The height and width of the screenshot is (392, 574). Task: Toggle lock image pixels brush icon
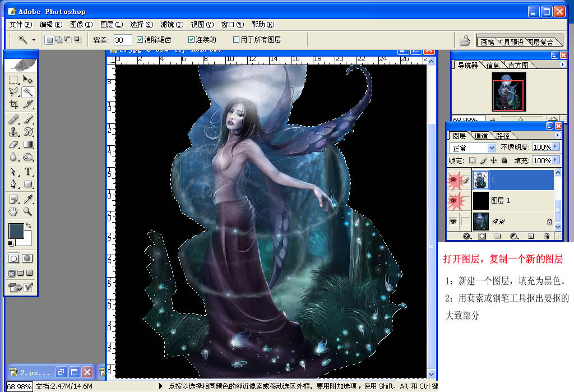(483, 160)
